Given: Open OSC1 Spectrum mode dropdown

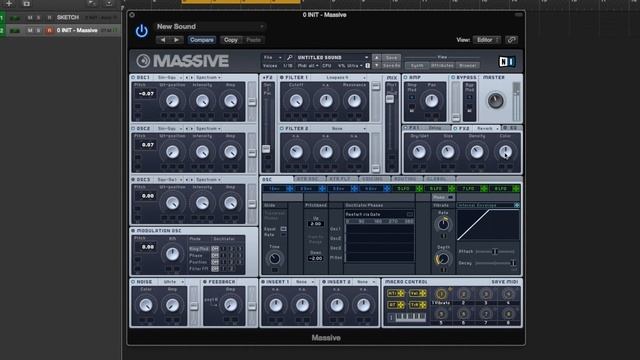Looking at the screenshot, I should pos(208,77).
